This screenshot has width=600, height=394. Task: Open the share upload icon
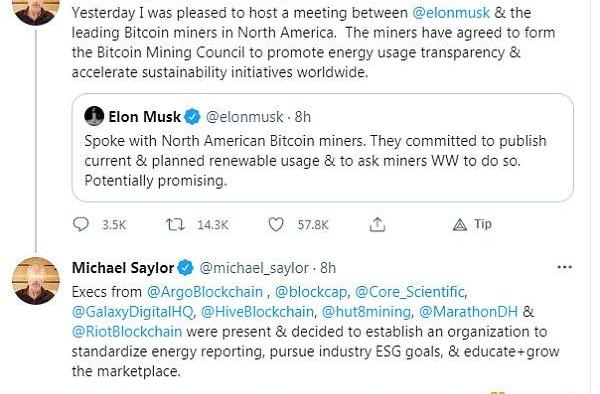377,225
